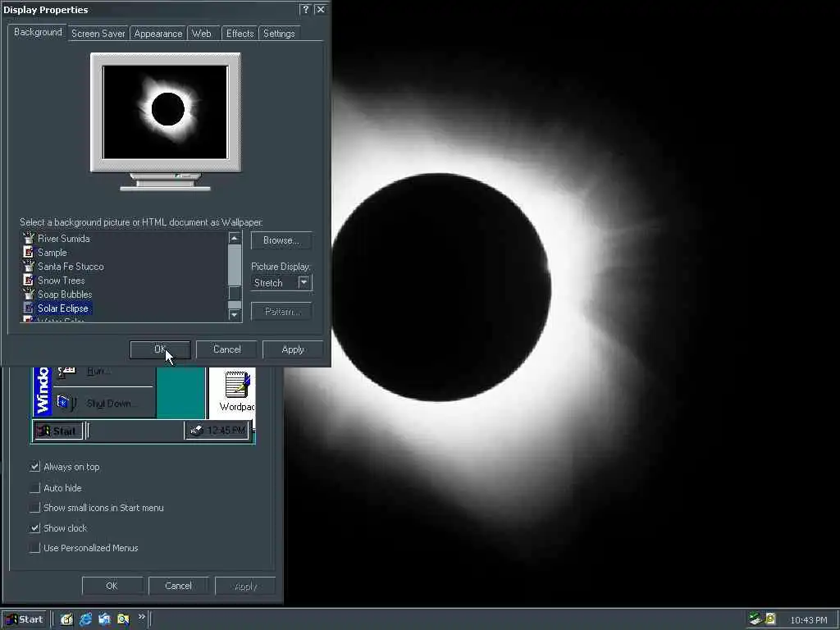Confirm Display Properties with OK

pos(160,349)
